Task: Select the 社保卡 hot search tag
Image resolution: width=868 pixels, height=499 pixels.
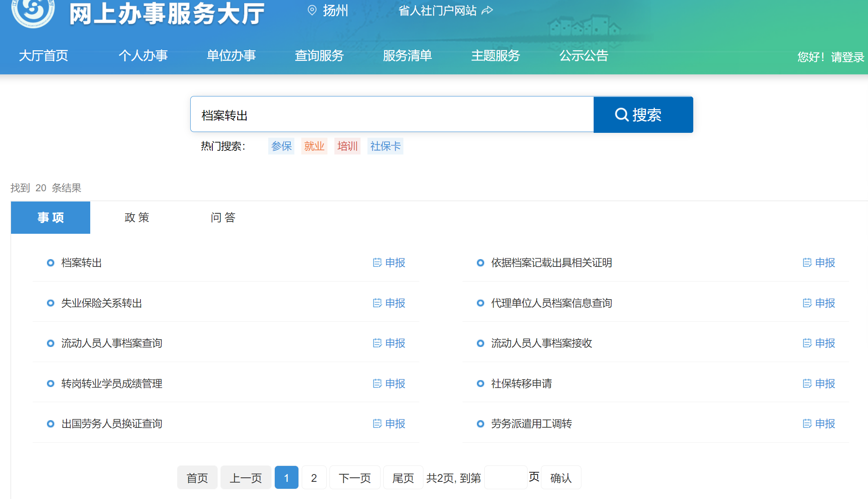Action: [385, 146]
